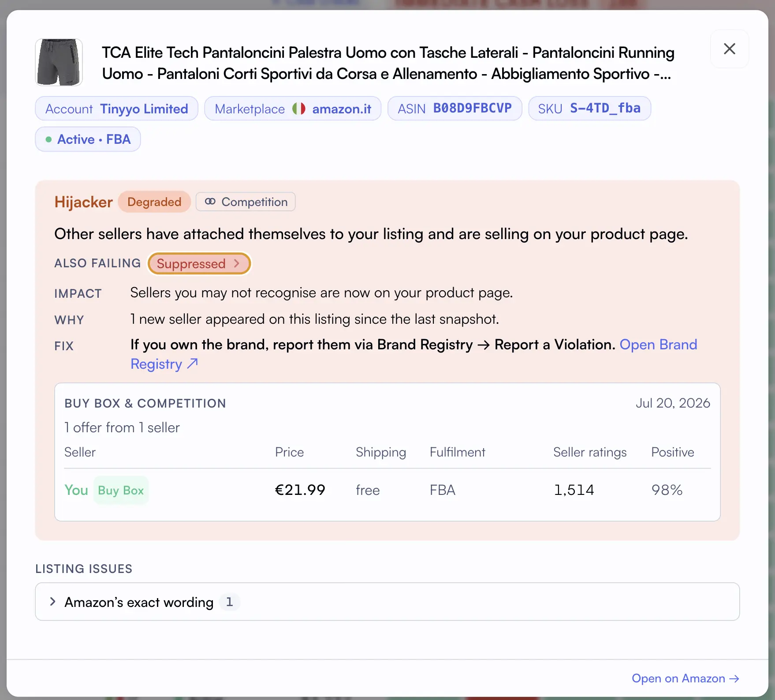Click the product title text
The width and height of the screenshot is (775, 700).
[388, 63]
